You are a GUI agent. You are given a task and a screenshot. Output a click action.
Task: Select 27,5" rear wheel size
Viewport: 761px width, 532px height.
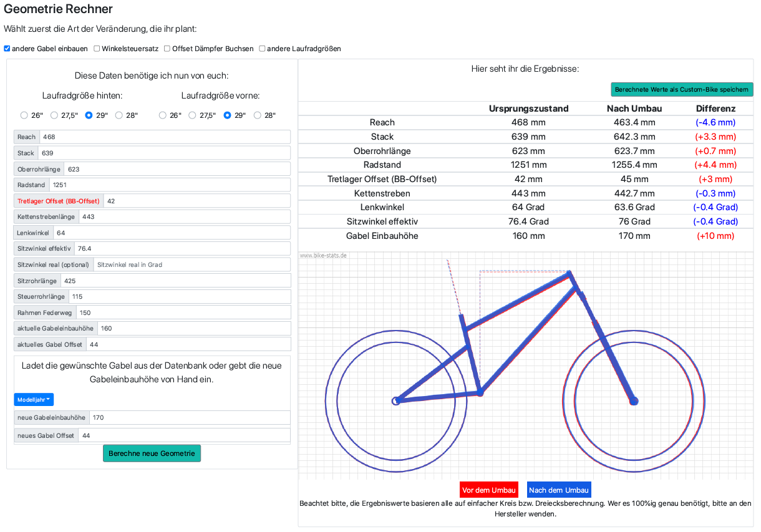click(x=54, y=115)
